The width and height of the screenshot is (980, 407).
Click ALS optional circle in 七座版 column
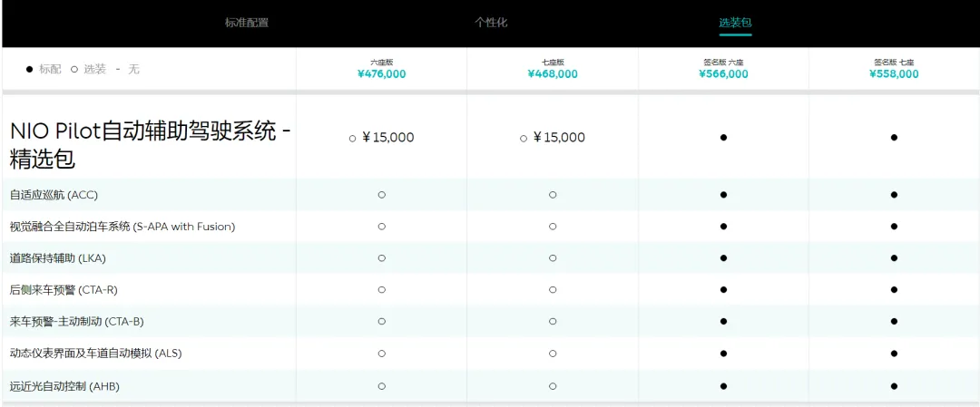click(553, 354)
